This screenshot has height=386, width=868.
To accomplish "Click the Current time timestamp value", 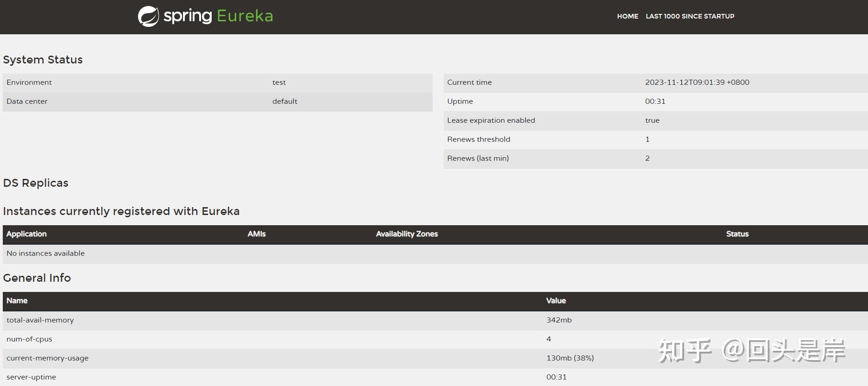I will point(697,82).
